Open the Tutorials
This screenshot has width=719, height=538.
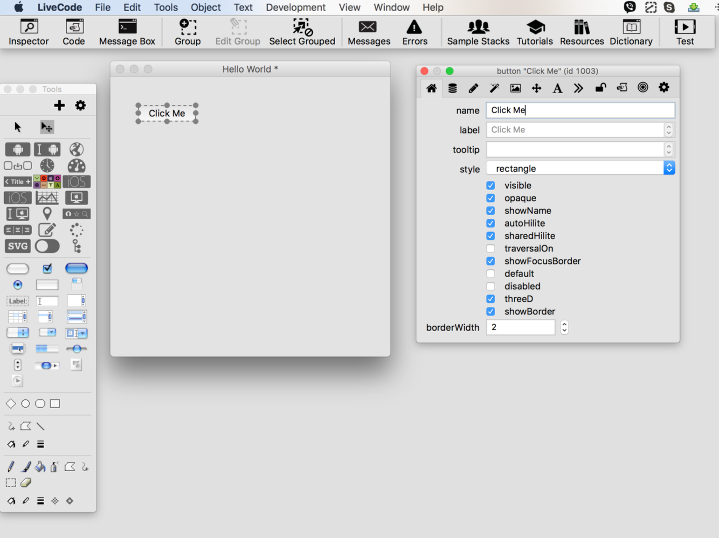pyautogui.click(x=535, y=32)
